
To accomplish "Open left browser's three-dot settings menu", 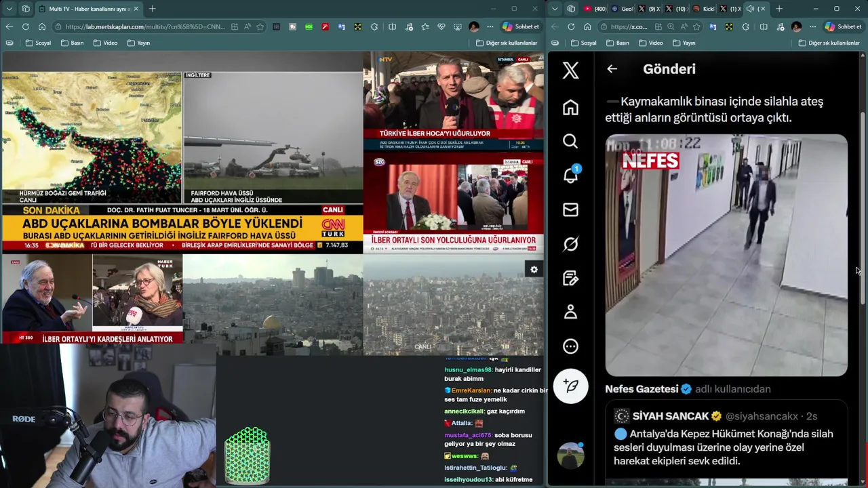I will [490, 26].
